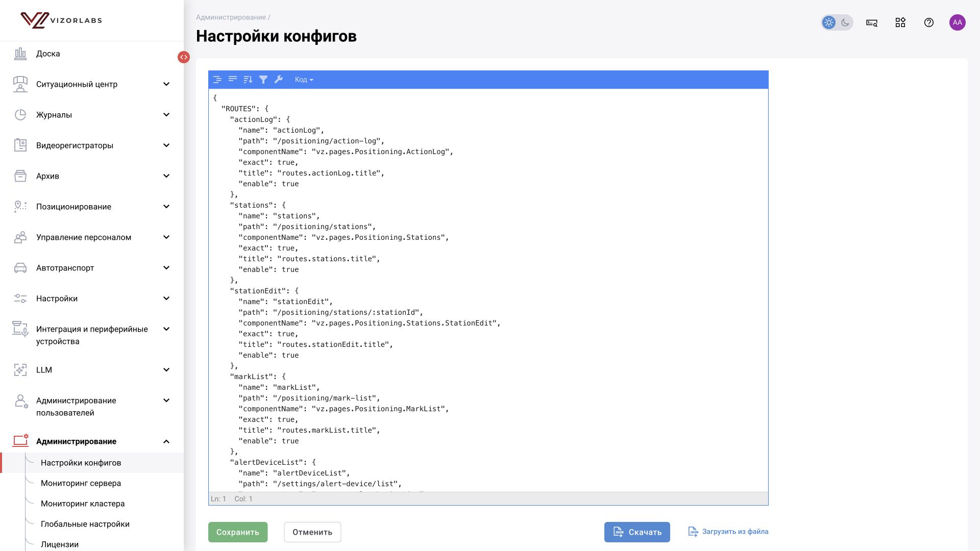Click the Управление персоналом icon

pyautogui.click(x=20, y=237)
